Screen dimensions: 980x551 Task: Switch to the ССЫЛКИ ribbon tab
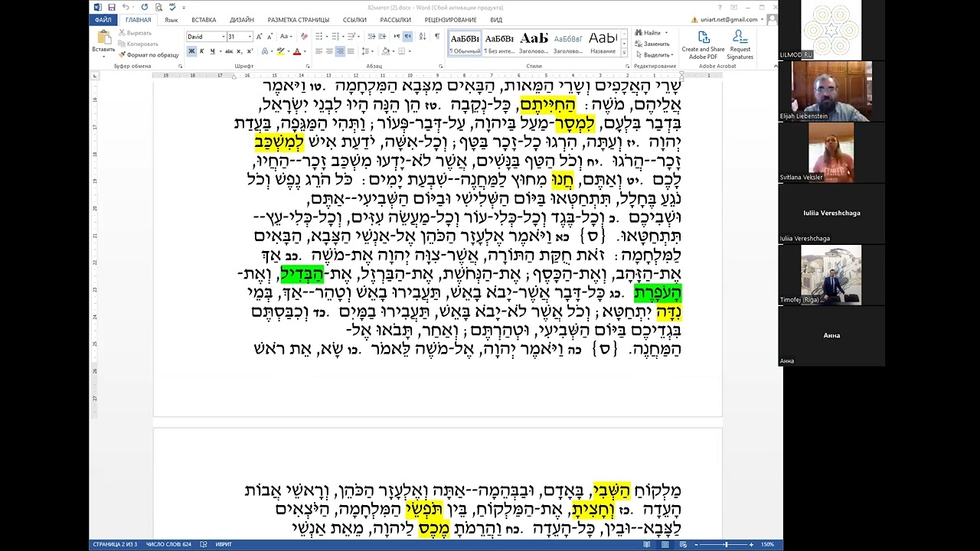tap(354, 20)
